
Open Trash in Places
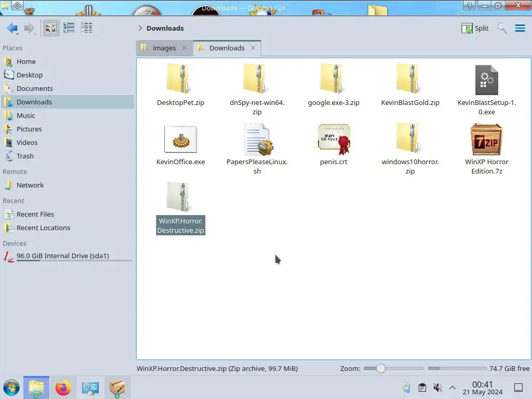67,156
